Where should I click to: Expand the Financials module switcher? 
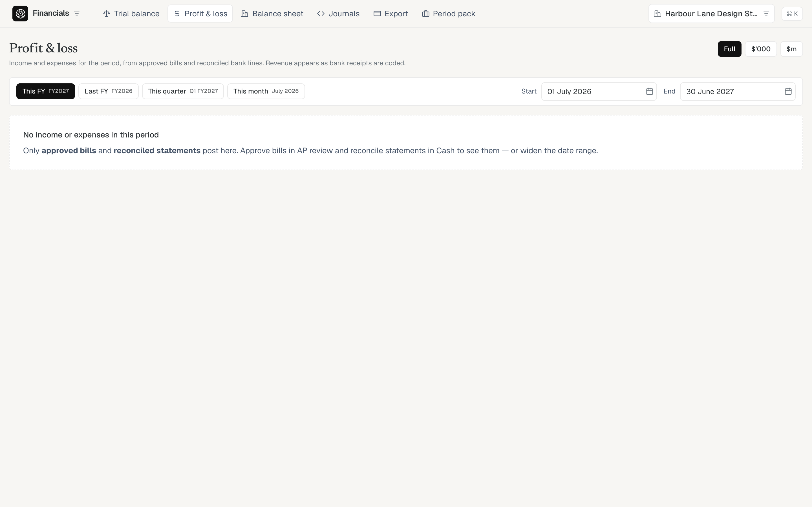click(x=76, y=14)
